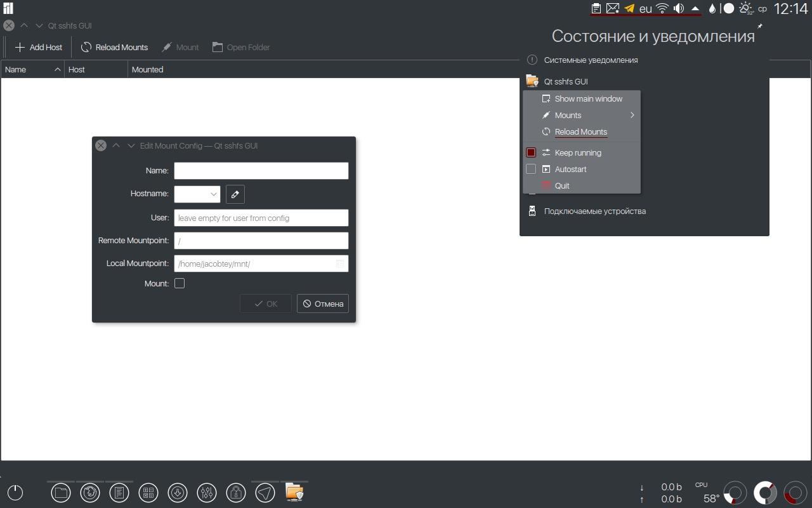This screenshot has width=812, height=508.
Task: Focus the Remote Mountpoint field
Action: pos(261,241)
